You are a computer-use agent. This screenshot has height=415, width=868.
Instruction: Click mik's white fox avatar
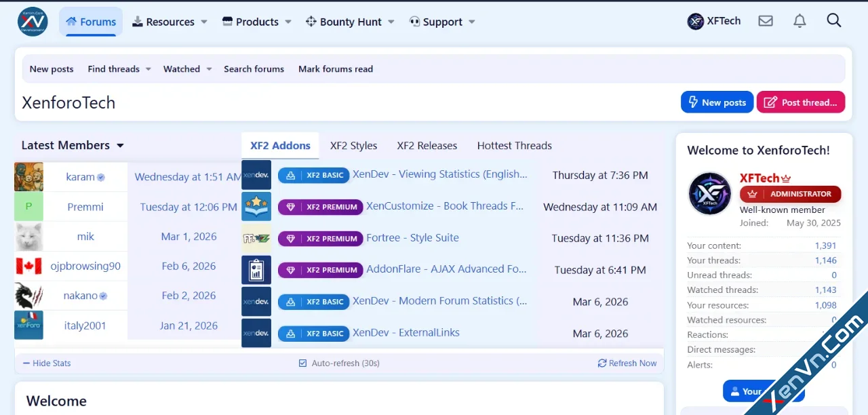28,237
